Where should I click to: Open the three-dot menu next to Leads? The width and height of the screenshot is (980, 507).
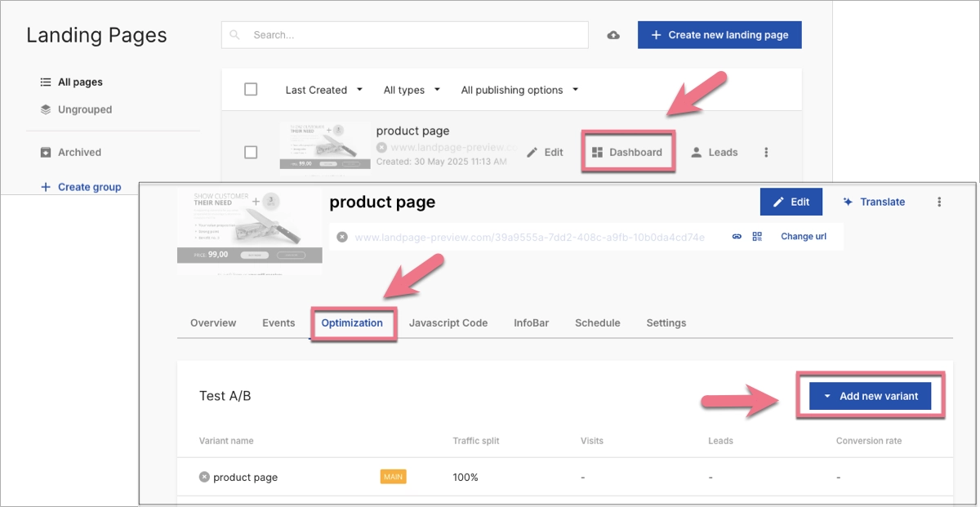click(x=765, y=152)
